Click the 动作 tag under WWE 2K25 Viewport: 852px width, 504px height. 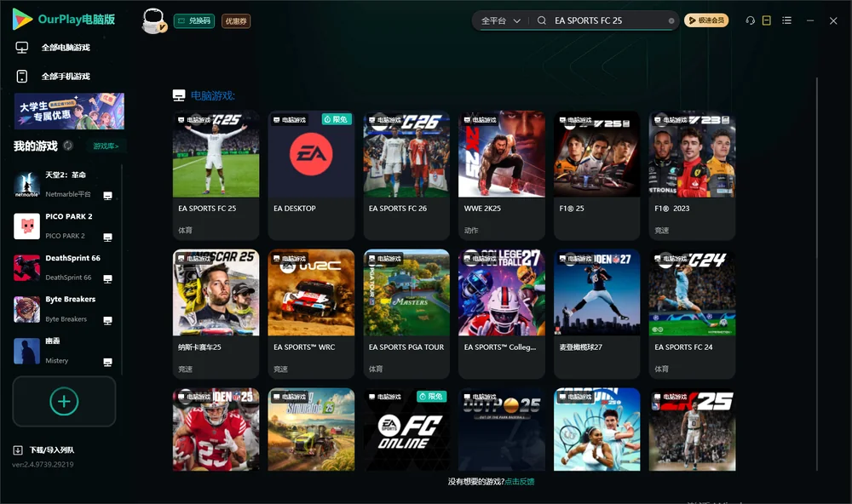471,230
